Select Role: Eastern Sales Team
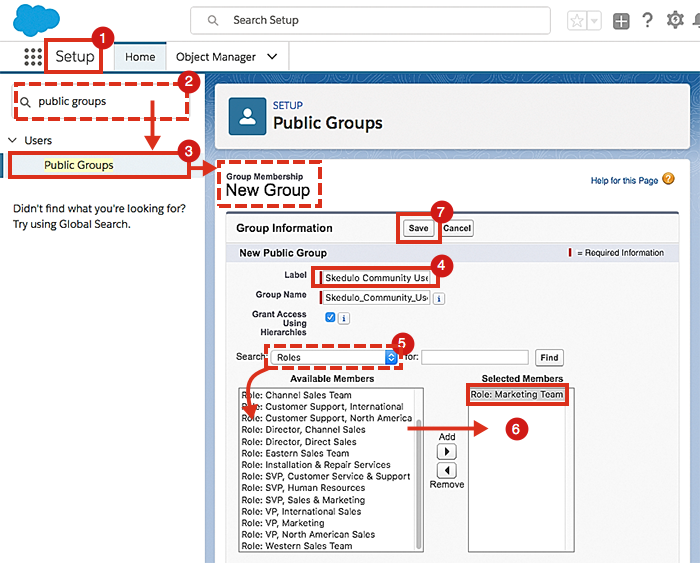 click(295, 453)
